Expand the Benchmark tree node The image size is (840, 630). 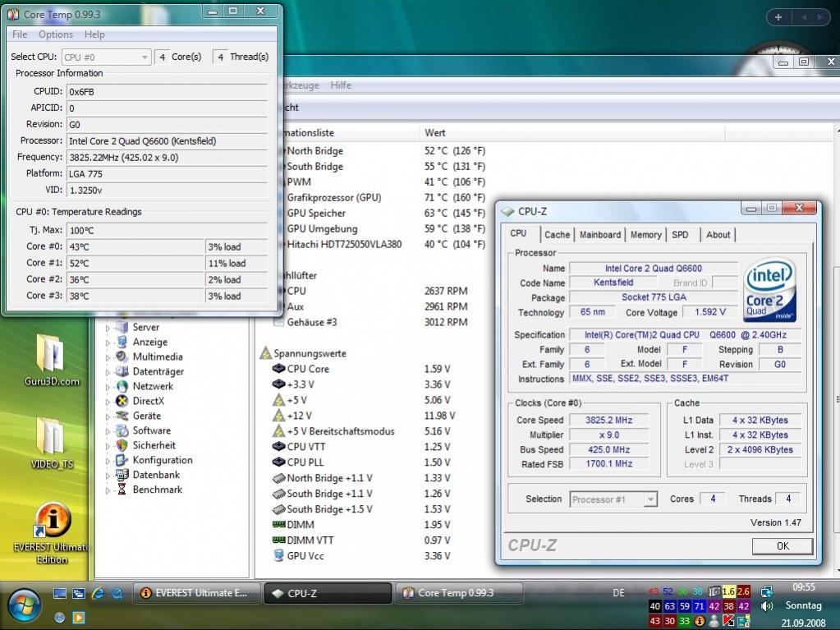pos(108,490)
